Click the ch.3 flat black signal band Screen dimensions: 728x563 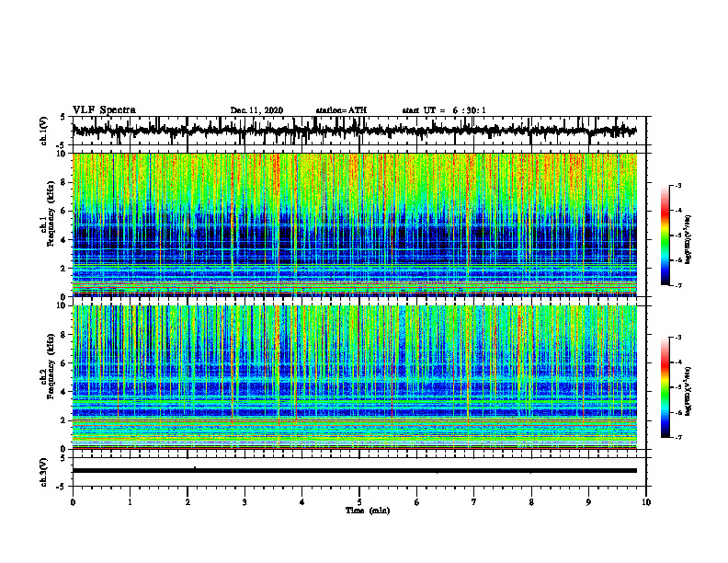click(x=354, y=471)
